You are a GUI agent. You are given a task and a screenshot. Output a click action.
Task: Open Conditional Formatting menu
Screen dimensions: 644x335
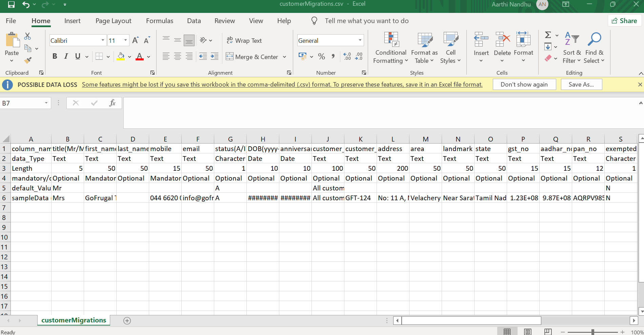(x=390, y=48)
